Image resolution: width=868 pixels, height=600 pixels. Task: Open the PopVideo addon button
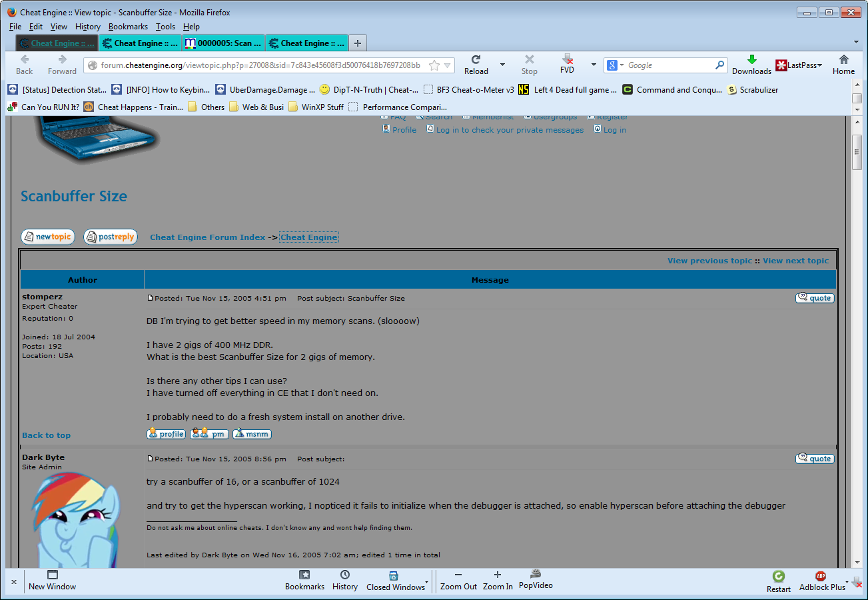pyautogui.click(x=536, y=579)
